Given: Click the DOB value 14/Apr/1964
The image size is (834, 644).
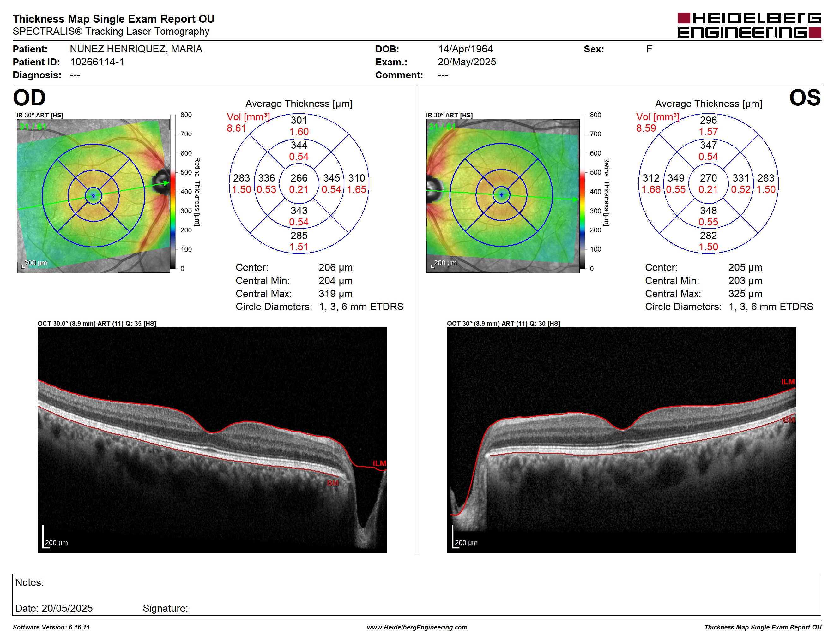Looking at the screenshot, I should point(465,49).
